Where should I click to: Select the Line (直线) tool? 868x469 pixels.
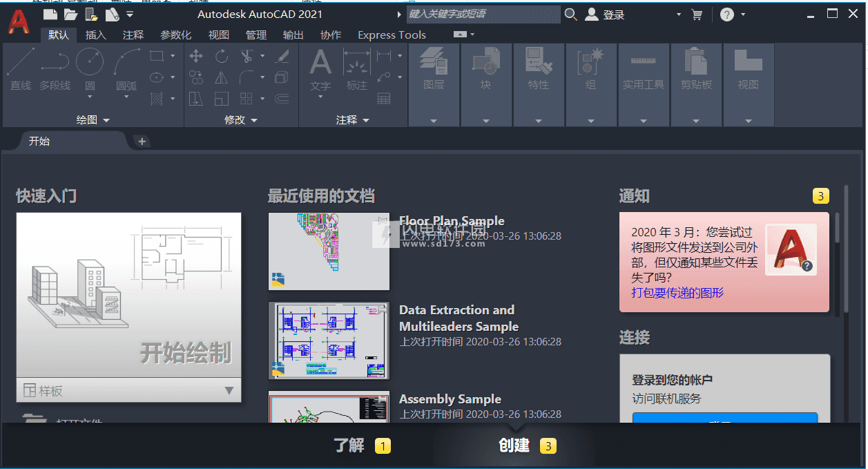[x=21, y=70]
